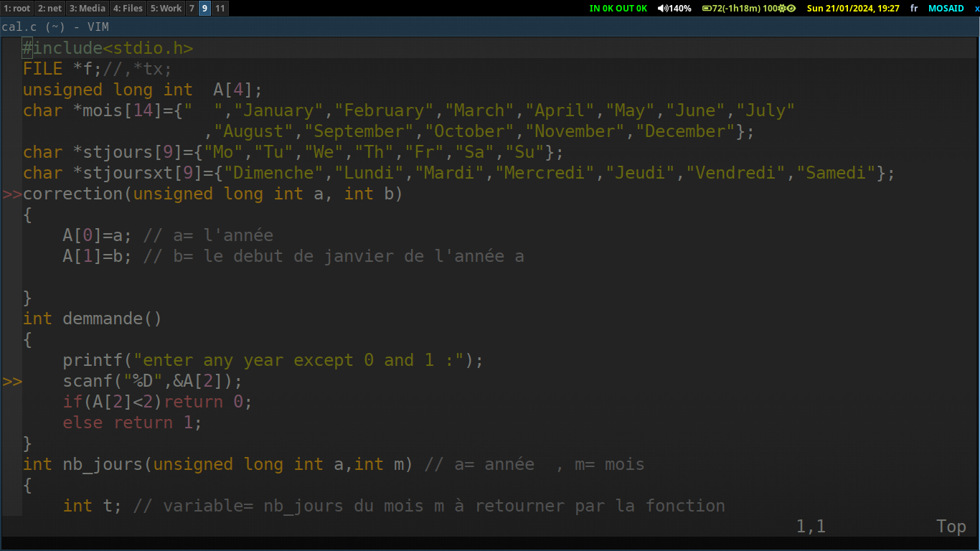
Task: Select the 5: Work workspace tag
Action: (166, 9)
